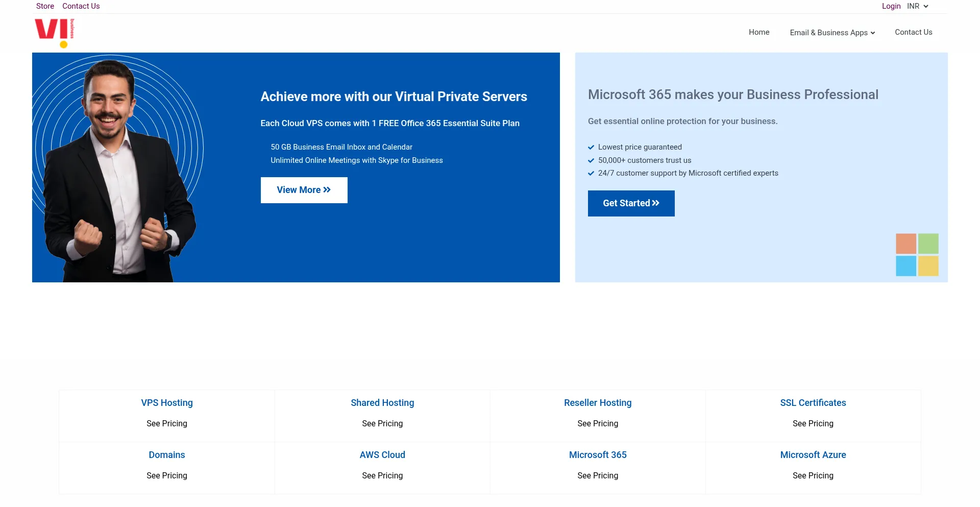The image size is (980, 507).
Task: Click the Login link
Action: click(891, 6)
